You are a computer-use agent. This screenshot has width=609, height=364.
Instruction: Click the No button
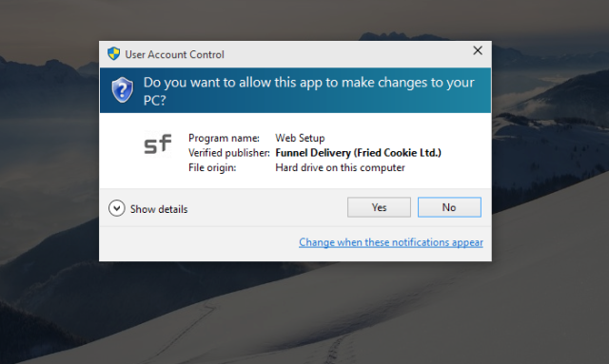click(x=449, y=207)
